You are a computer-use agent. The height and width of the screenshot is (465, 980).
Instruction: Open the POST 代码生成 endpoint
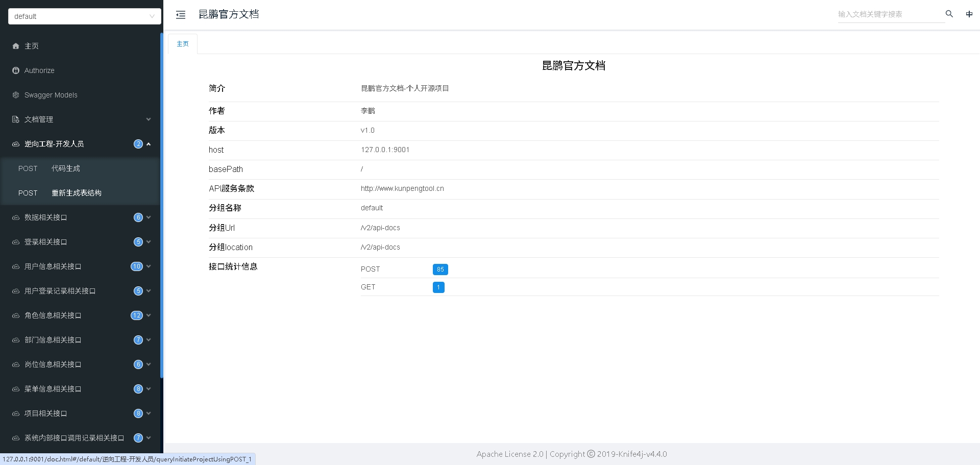[65, 168]
